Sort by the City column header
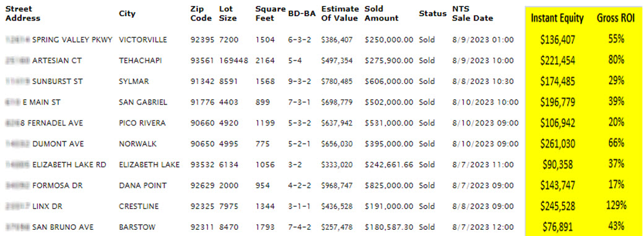This screenshot has width=644, height=236. click(x=127, y=14)
